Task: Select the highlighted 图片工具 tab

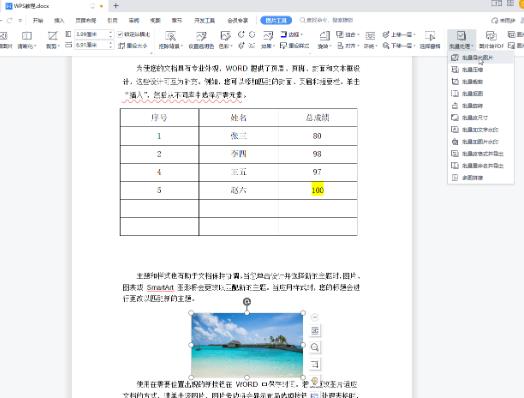Action: (x=276, y=20)
